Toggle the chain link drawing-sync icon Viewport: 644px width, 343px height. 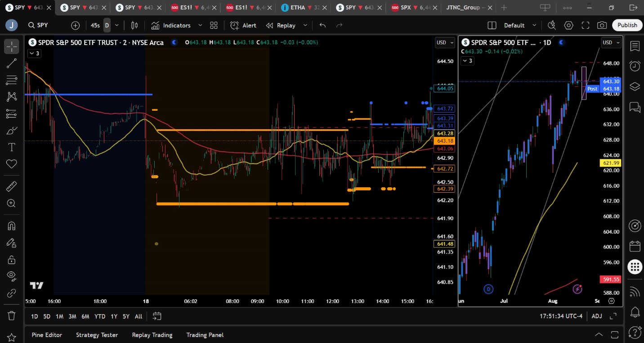pos(12,293)
